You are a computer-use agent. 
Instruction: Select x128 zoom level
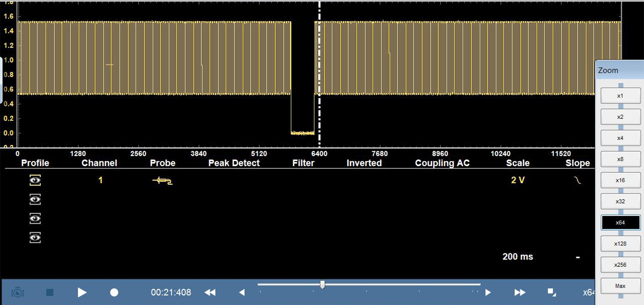coord(620,243)
